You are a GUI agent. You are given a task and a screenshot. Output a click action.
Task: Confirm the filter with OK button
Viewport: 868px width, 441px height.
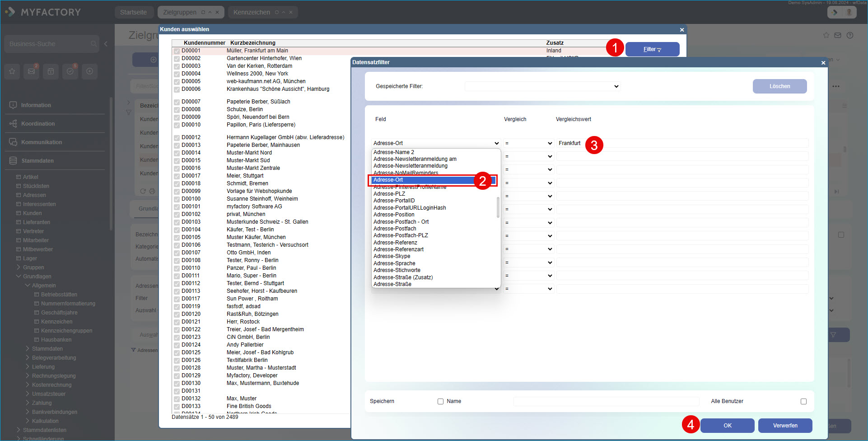click(727, 426)
